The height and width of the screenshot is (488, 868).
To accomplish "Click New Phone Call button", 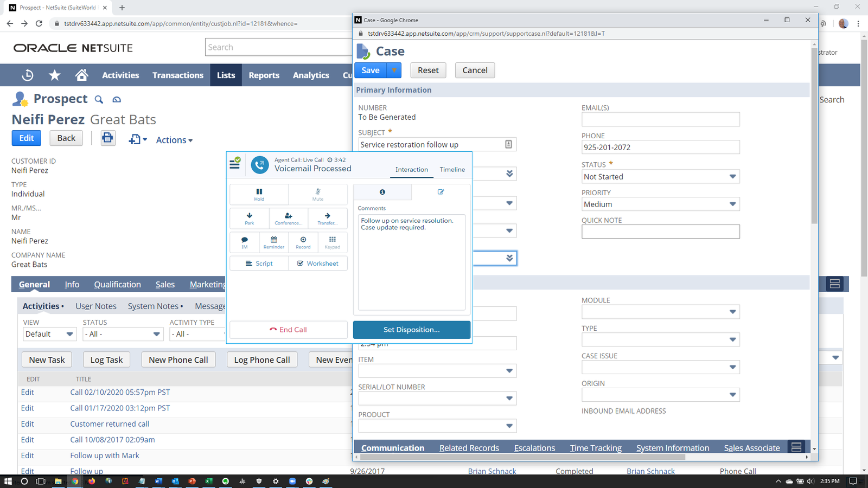I will tap(178, 359).
